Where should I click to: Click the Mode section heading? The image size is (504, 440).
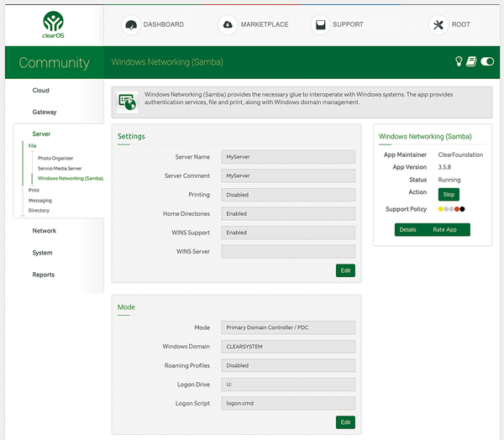pos(126,307)
